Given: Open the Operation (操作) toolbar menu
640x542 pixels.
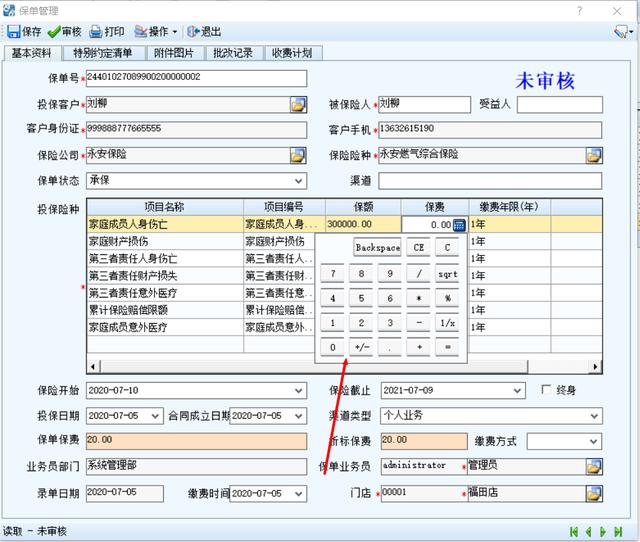Looking at the screenshot, I should click(x=156, y=32).
